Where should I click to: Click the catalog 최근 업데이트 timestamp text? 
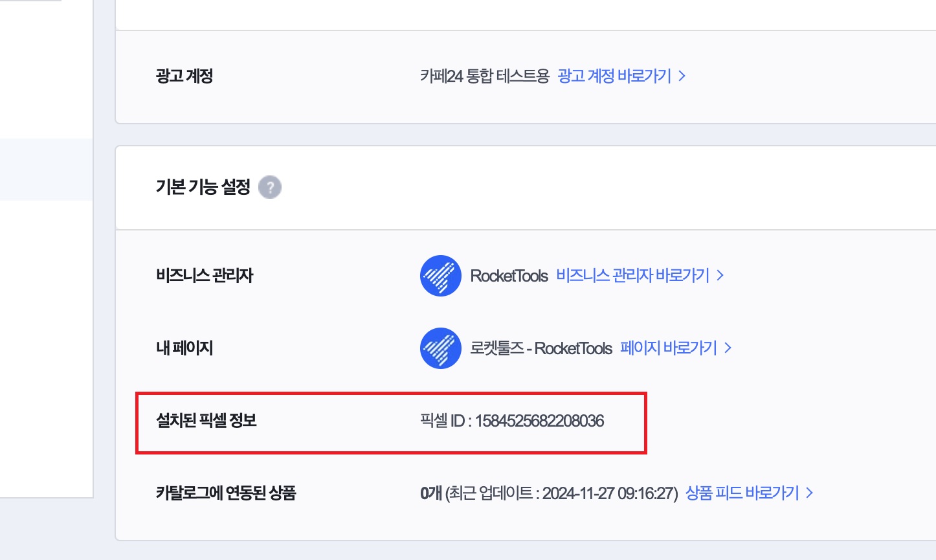tap(561, 493)
